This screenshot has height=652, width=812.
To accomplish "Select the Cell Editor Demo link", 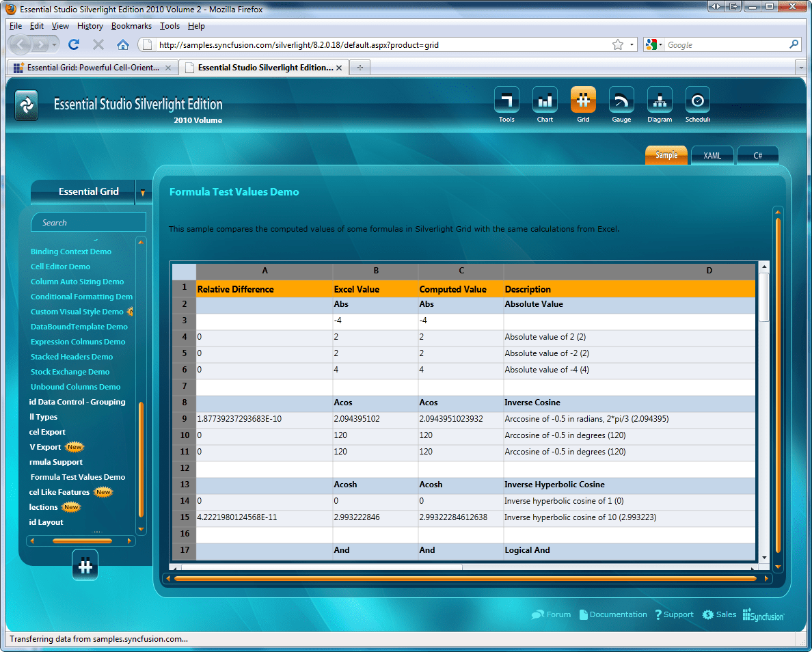I will pyautogui.click(x=60, y=266).
